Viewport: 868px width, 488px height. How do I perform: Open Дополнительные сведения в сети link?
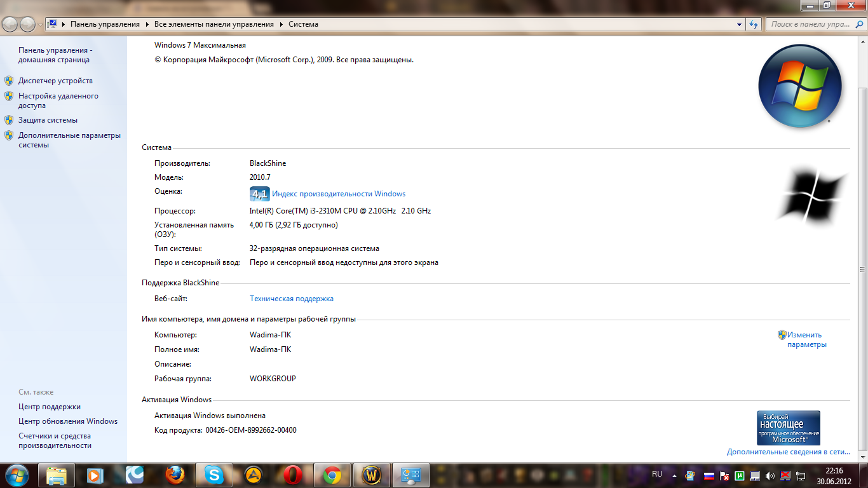tap(788, 452)
